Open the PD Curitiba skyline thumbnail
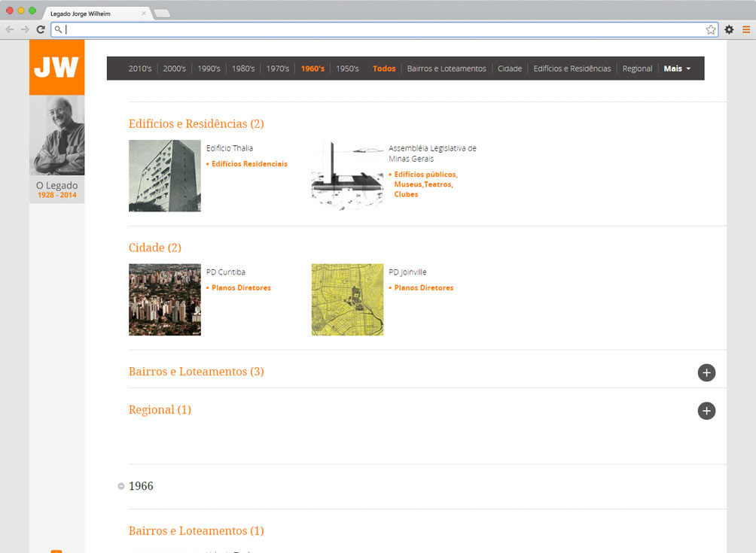Viewport: 756px width, 553px height. [x=165, y=299]
